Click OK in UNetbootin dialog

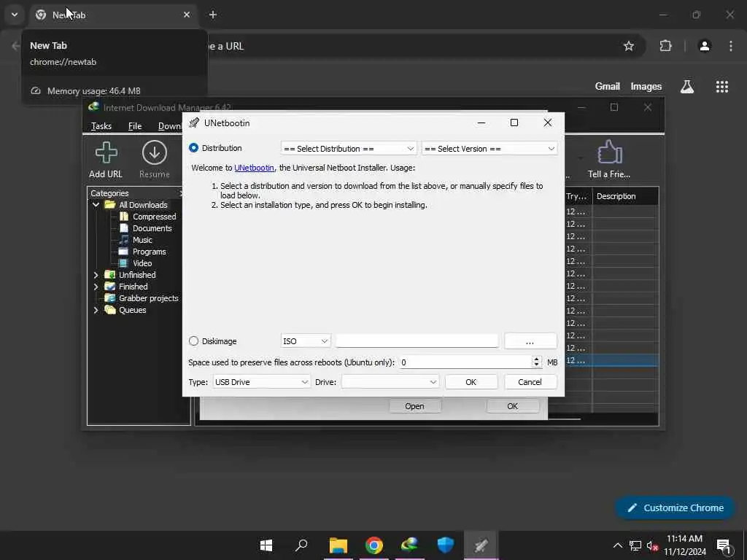click(471, 382)
